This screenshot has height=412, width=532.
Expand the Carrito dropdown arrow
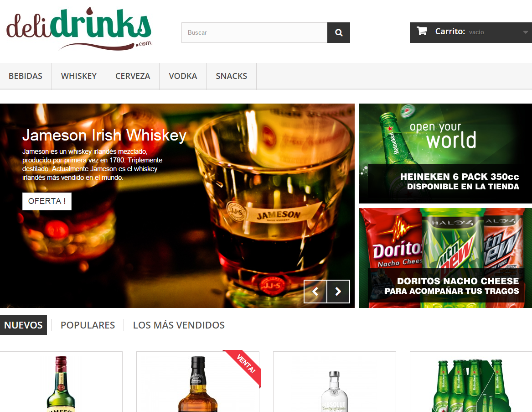click(525, 32)
